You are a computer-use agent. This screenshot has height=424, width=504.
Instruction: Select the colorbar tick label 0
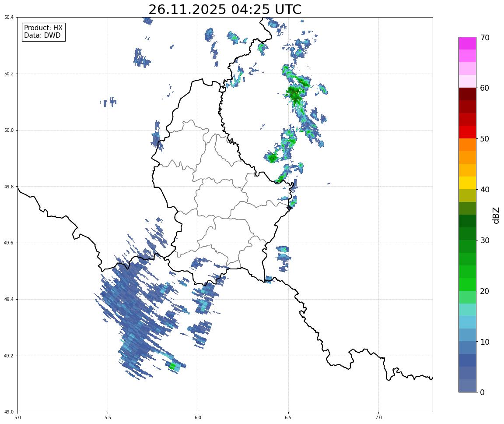[x=482, y=392]
